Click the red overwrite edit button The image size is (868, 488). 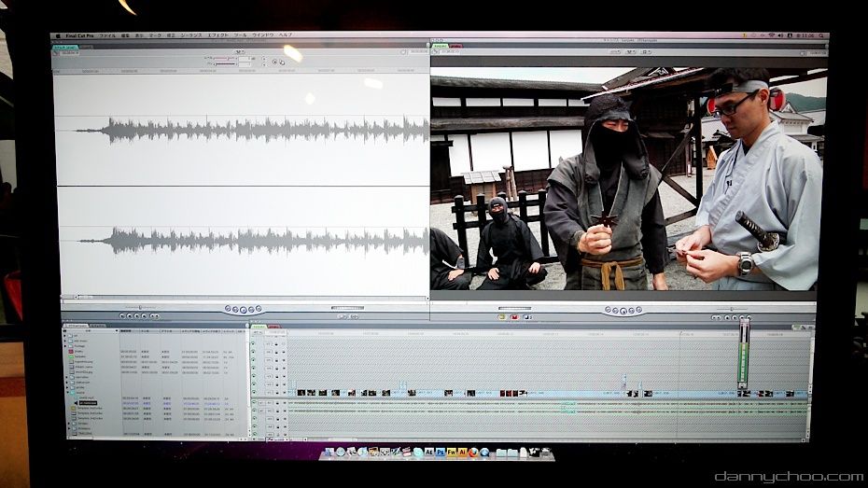(513, 316)
